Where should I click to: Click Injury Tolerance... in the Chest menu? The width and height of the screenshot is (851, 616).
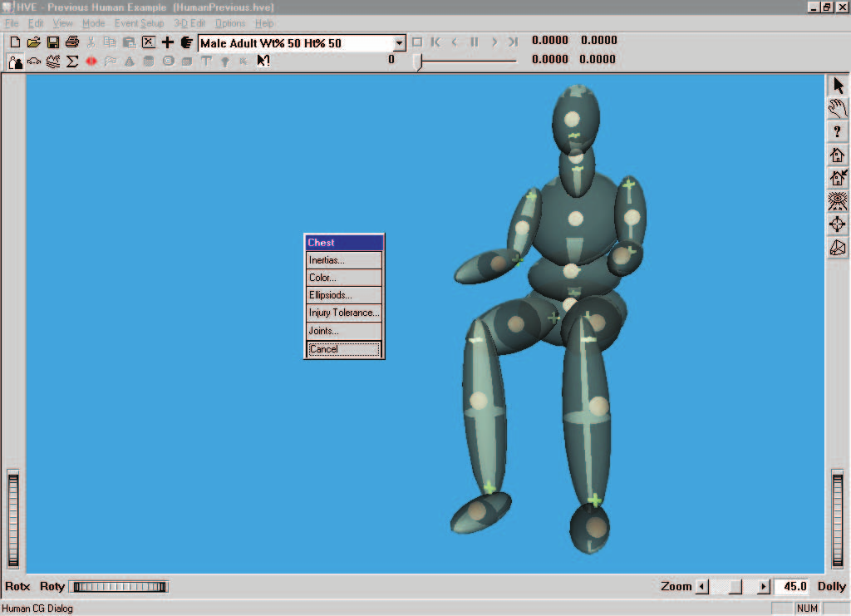(344, 313)
